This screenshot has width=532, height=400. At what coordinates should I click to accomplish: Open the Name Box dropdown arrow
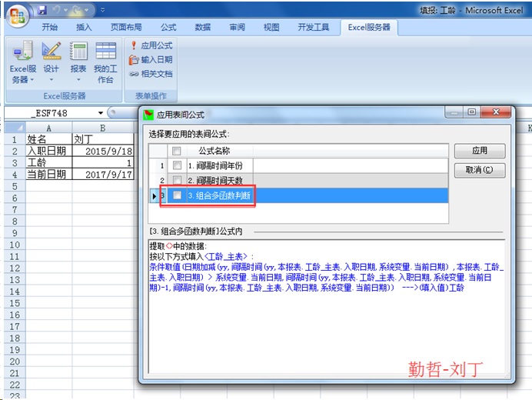(x=100, y=113)
